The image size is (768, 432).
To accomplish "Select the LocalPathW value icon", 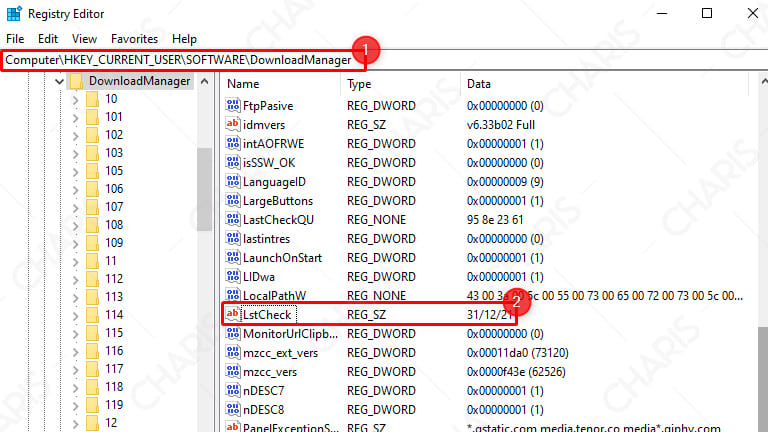I will click(x=233, y=295).
